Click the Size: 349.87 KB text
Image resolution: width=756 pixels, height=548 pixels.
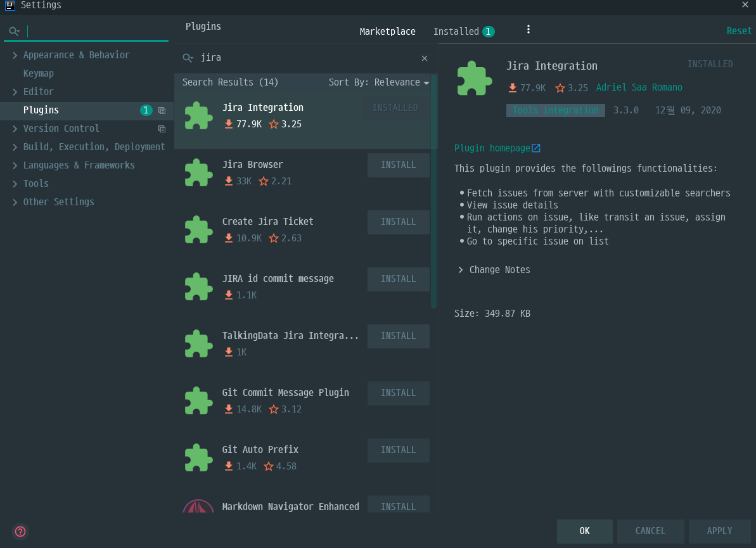pyautogui.click(x=492, y=314)
